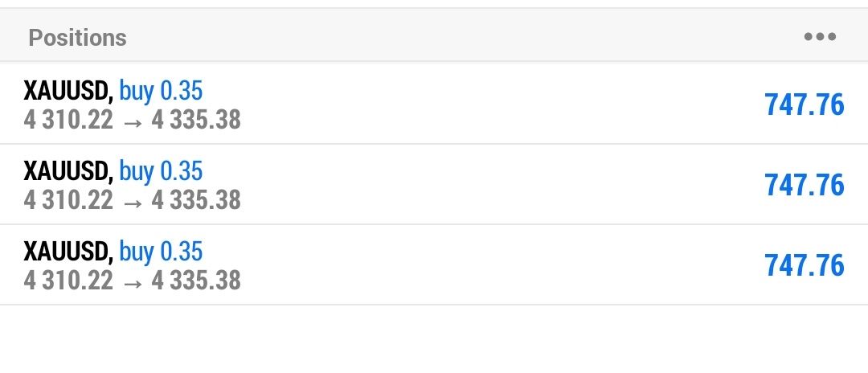The image size is (868, 373).
Task: Tap the first position's 747.76 profit value
Action: pyautogui.click(x=805, y=105)
